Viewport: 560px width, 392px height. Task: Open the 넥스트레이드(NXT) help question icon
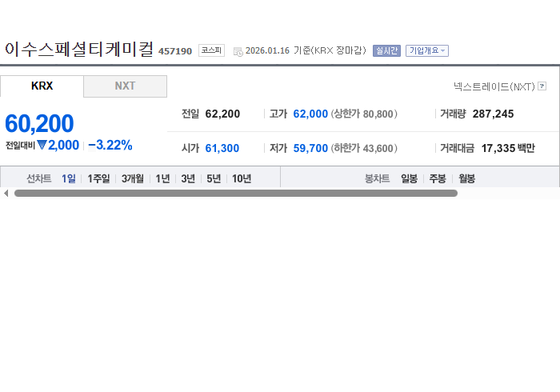(542, 86)
